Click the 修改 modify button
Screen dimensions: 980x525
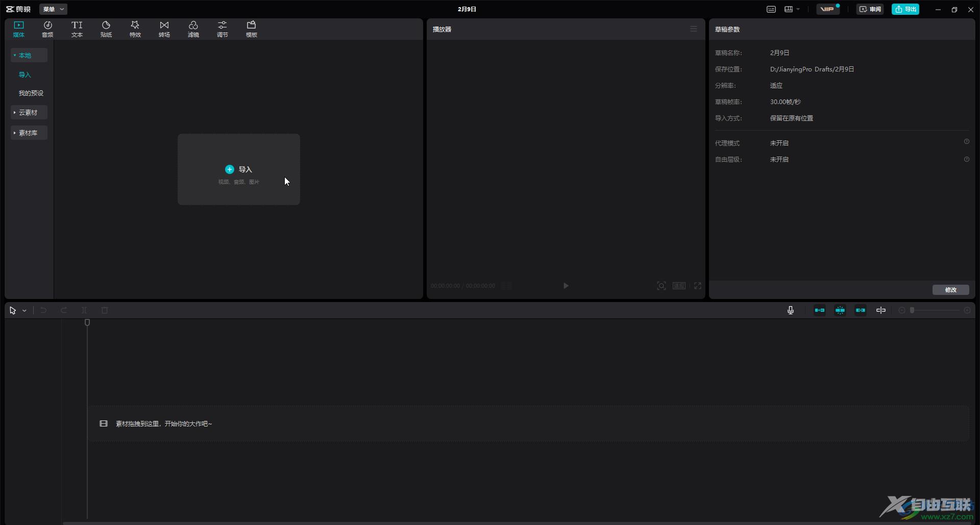click(x=951, y=290)
